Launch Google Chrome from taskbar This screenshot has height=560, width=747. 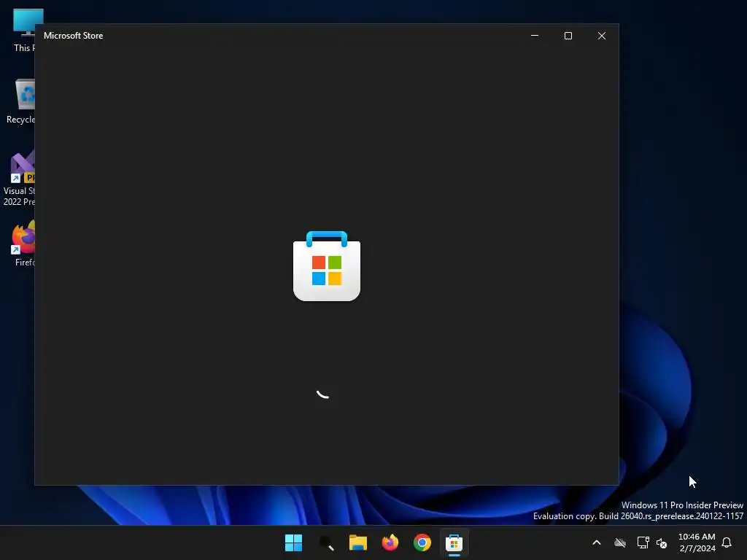coord(422,542)
